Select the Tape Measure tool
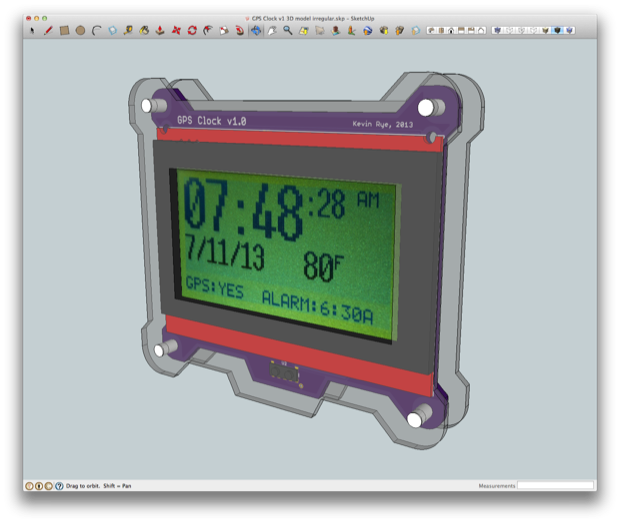Screen dimensions: 620x523 click(128, 30)
